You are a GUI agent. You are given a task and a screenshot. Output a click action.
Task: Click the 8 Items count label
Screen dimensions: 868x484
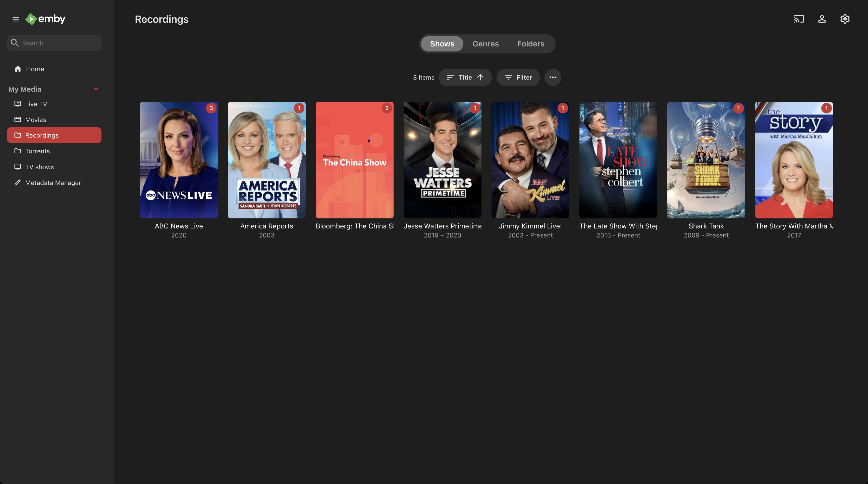point(423,78)
